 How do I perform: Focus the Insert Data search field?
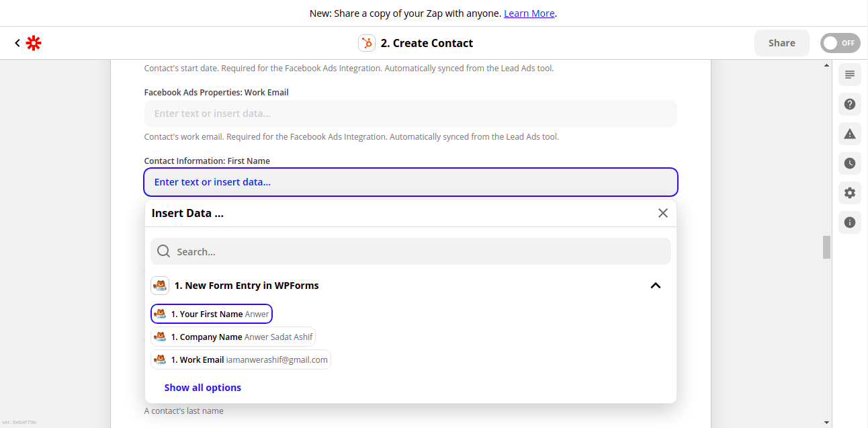point(410,251)
